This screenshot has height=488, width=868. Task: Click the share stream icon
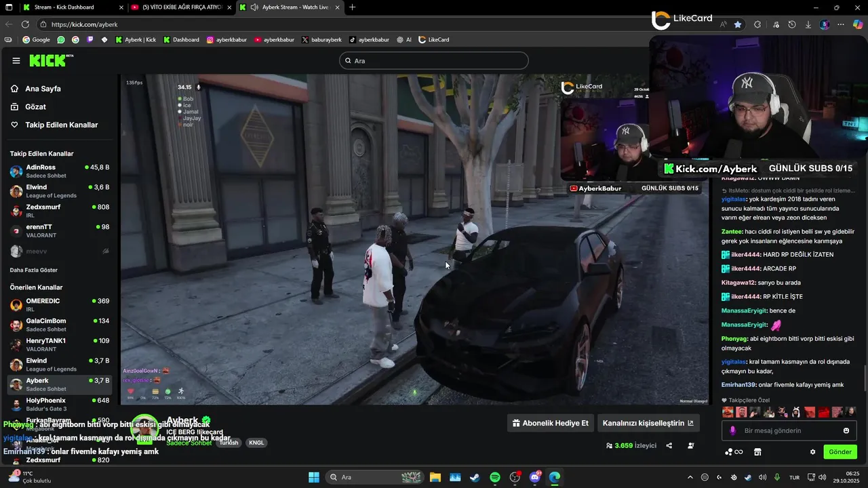point(669,445)
